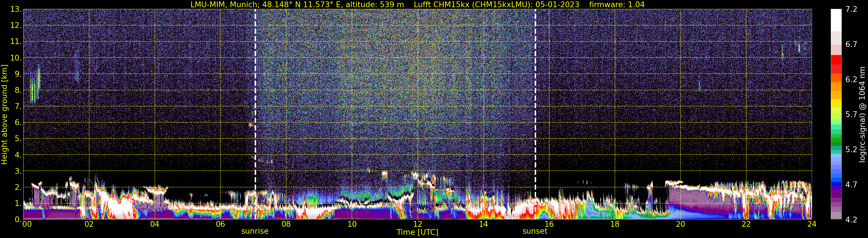The image size is (868, 238).
Task: Click the 'sunrise' label below the axis
Action: 255,231
